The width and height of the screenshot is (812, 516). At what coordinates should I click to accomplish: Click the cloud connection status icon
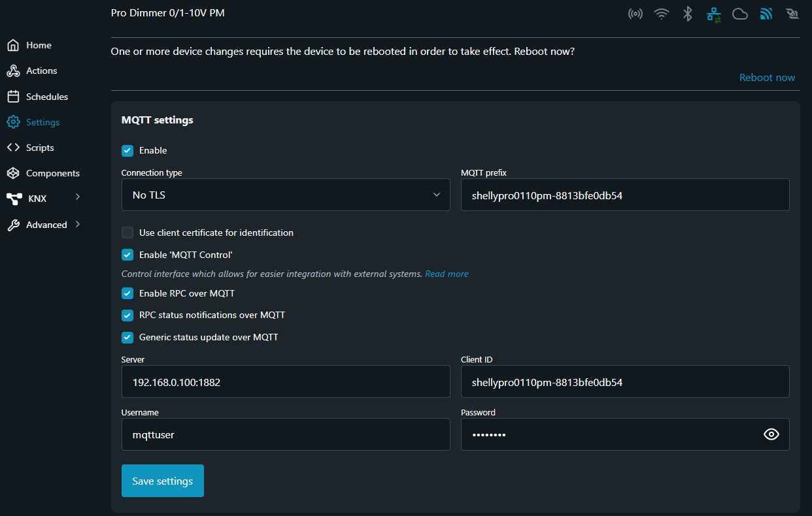tap(739, 14)
